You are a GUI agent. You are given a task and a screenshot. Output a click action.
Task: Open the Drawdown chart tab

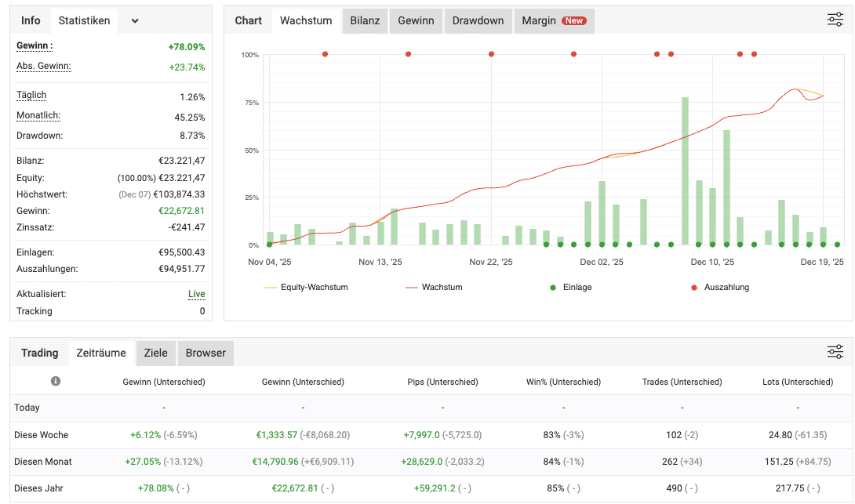(478, 21)
